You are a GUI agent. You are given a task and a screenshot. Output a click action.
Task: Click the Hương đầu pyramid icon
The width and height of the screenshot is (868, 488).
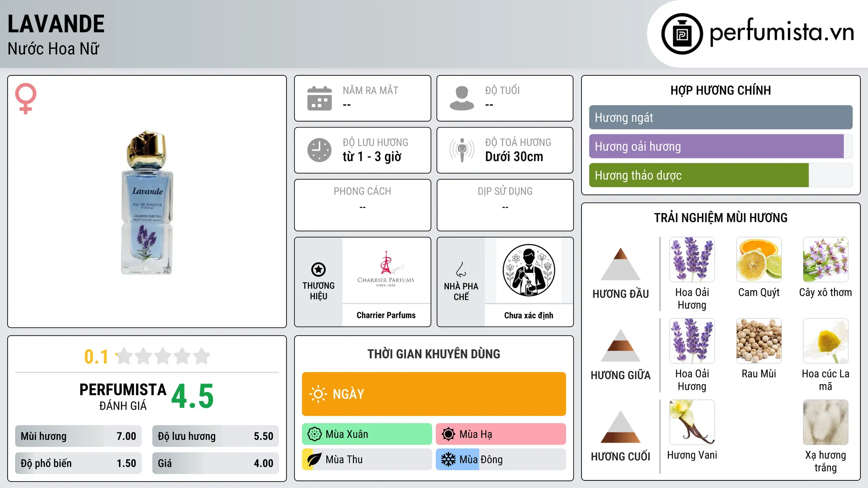(x=621, y=264)
